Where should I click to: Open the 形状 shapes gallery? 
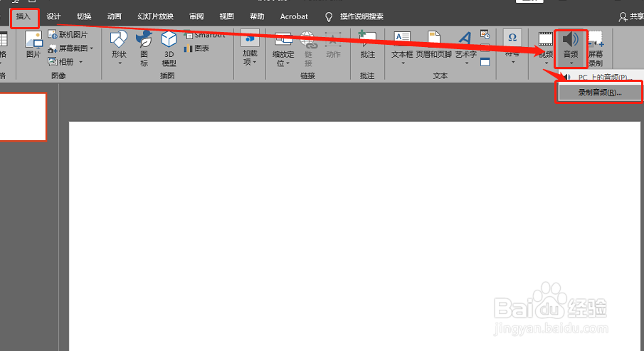[x=119, y=48]
